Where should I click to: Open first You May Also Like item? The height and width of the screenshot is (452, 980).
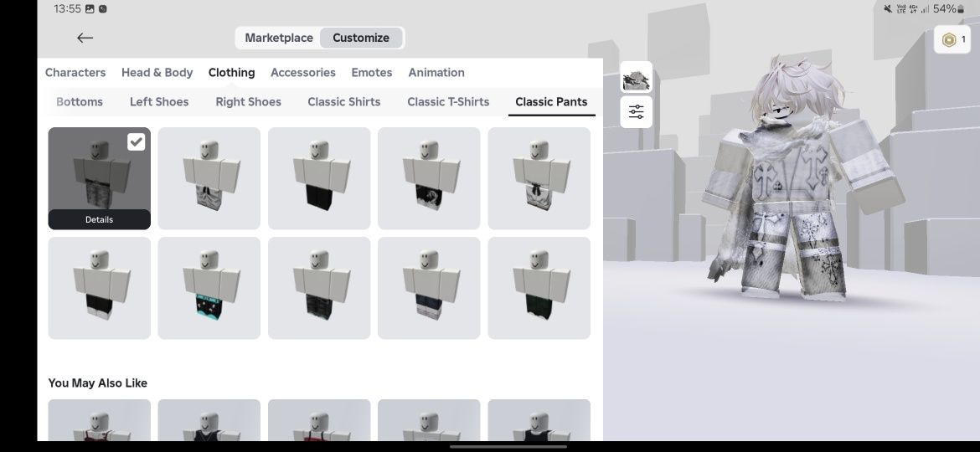pyautogui.click(x=100, y=420)
